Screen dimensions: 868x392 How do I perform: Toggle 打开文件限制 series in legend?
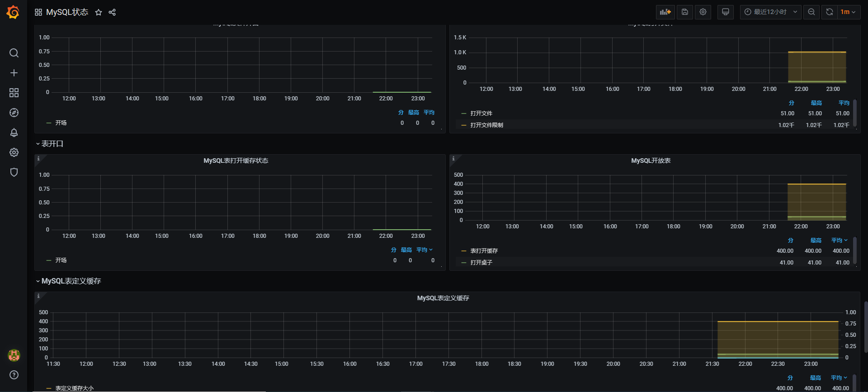coord(486,125)
